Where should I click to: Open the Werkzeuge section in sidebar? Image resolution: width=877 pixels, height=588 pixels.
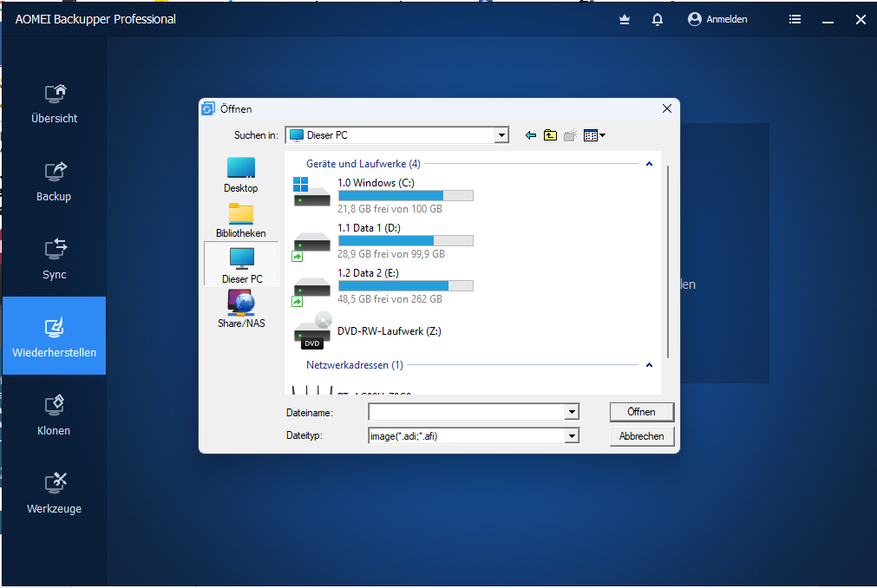pyautogui.click(x=55, y=494)
